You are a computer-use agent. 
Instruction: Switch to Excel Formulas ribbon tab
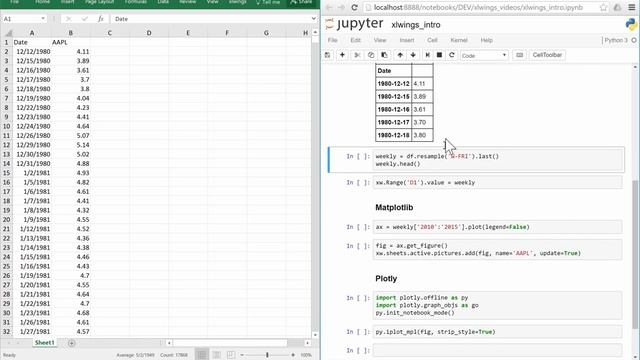[x=136, y=2]
